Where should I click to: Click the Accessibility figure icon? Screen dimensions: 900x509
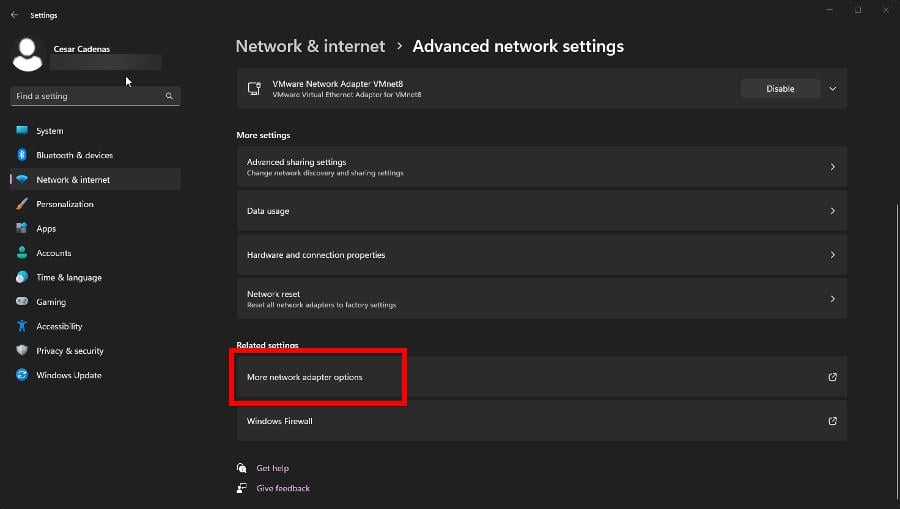[x=22, y=326]
